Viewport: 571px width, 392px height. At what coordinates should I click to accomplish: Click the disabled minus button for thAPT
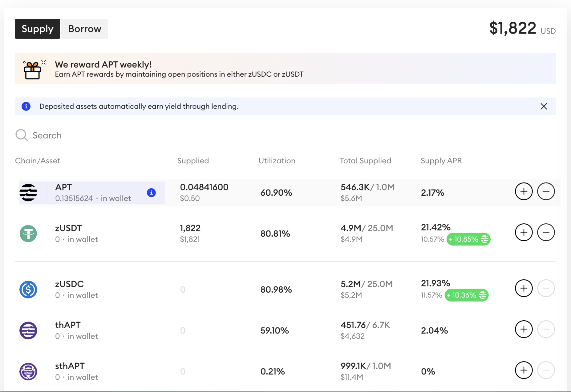click(x=546, y=329)
